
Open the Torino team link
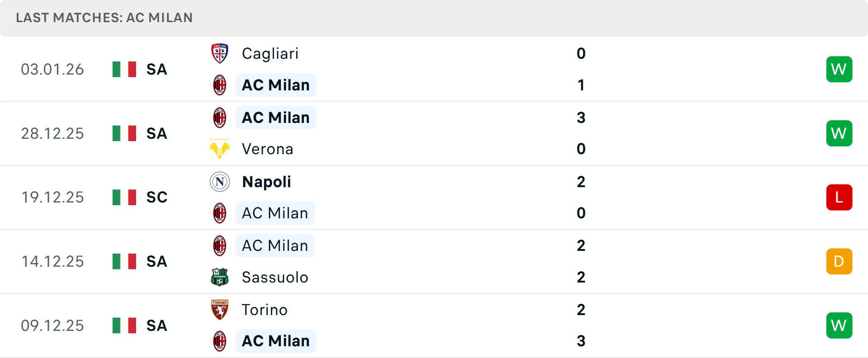[x=264, y=310]
